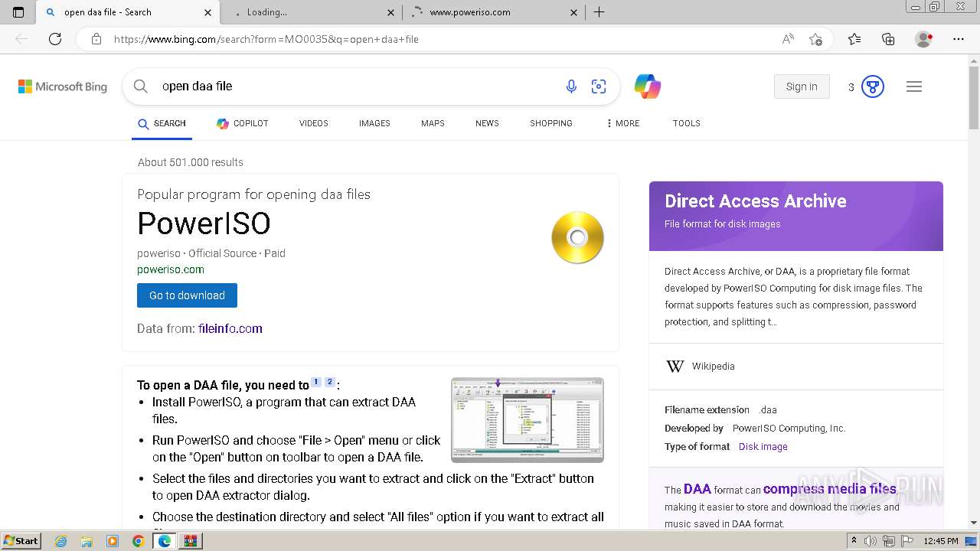Click 'About 501.000 results' text
Viewport: 980px width, 551px height.
tap(191, 162)
